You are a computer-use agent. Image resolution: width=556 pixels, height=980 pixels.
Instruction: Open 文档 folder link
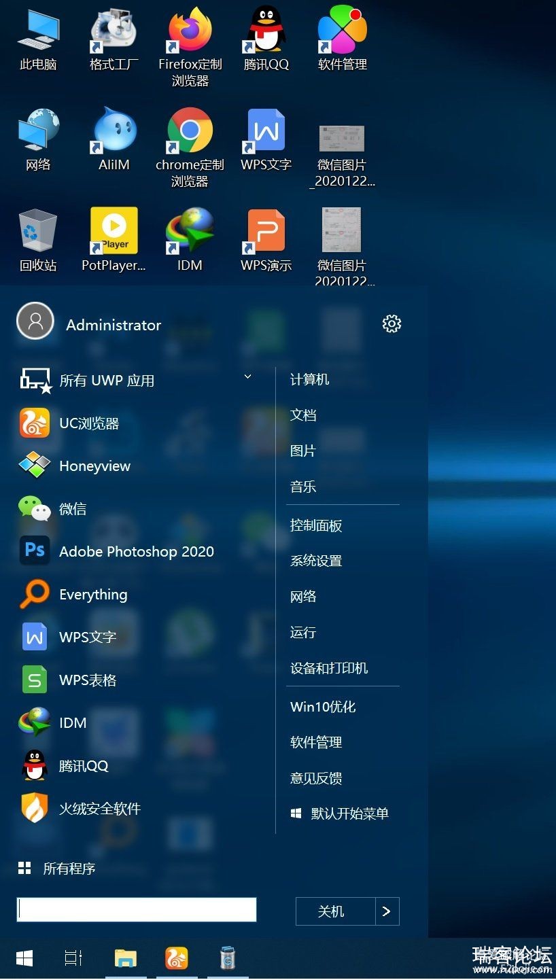pos(303,415)
